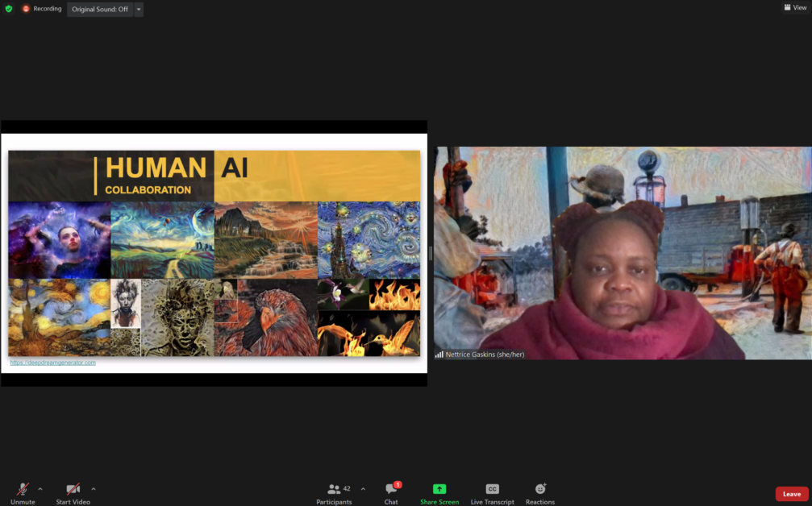Open the View layout menu
Viewport: 812px width, 506px height.
pyautogui.click(x=795, y=7)
